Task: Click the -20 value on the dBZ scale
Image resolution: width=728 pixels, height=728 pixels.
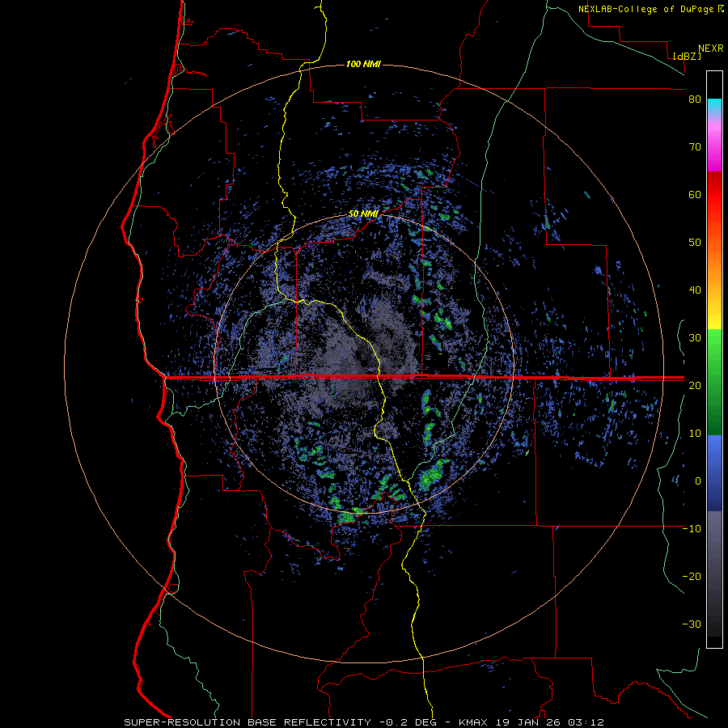Action: point(692,576)
